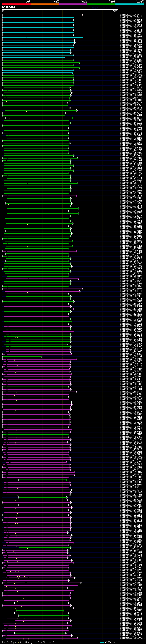Click UniRef100_B8AFB9 label

[x=131, y=67]
